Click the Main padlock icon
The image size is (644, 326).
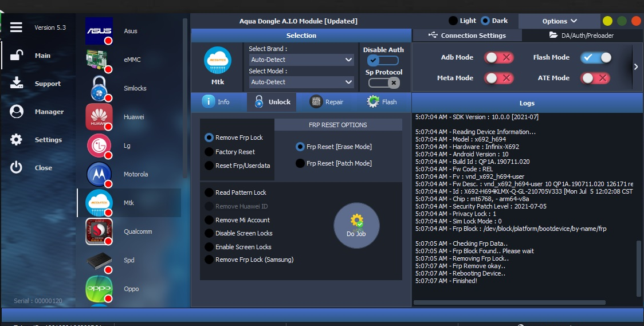tap(17, 55)
